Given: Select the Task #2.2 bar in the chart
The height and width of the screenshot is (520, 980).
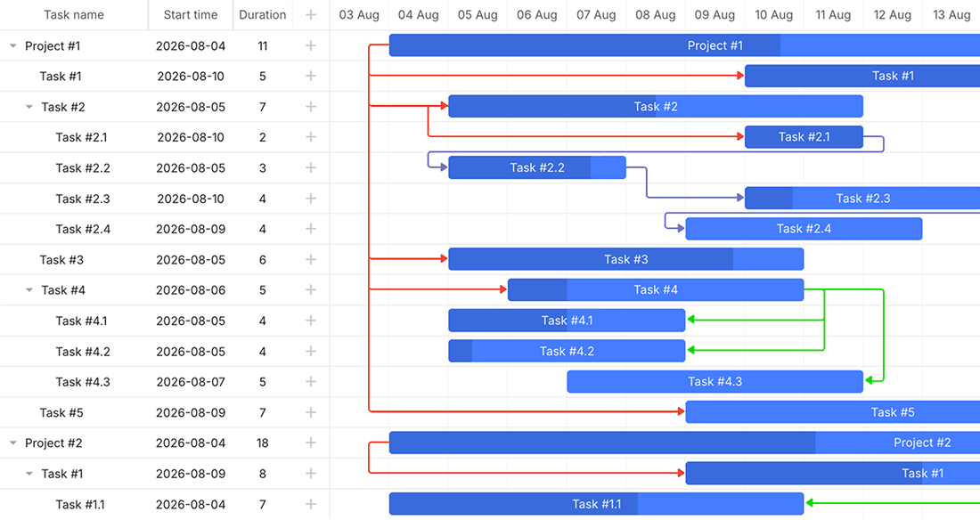Looking at the screenshot, I should click(x=537, y=167).
